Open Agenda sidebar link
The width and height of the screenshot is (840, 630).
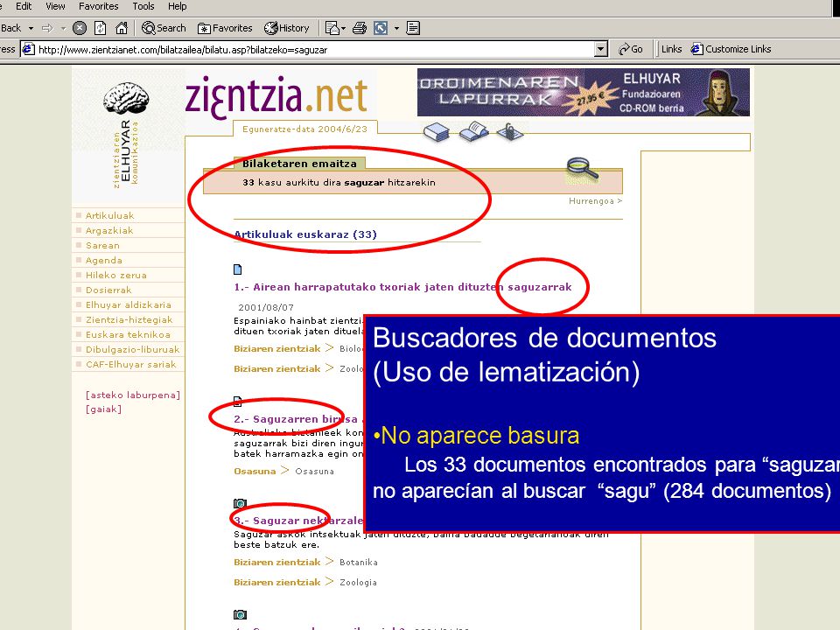(104, 261)
